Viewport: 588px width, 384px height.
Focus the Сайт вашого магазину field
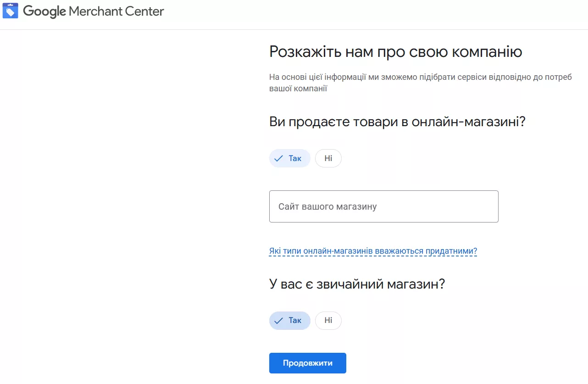pyautogui.click(x=383, y=206)
